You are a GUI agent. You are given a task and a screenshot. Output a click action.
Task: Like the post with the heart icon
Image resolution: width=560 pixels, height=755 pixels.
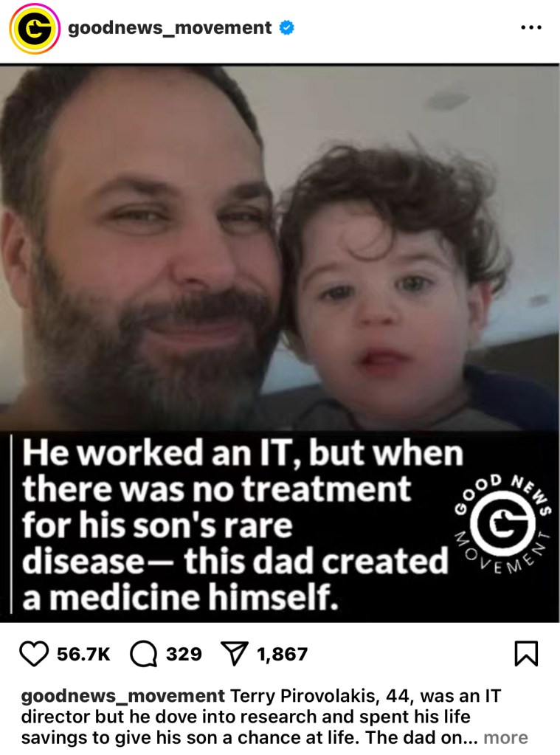(x=34, y=654)
